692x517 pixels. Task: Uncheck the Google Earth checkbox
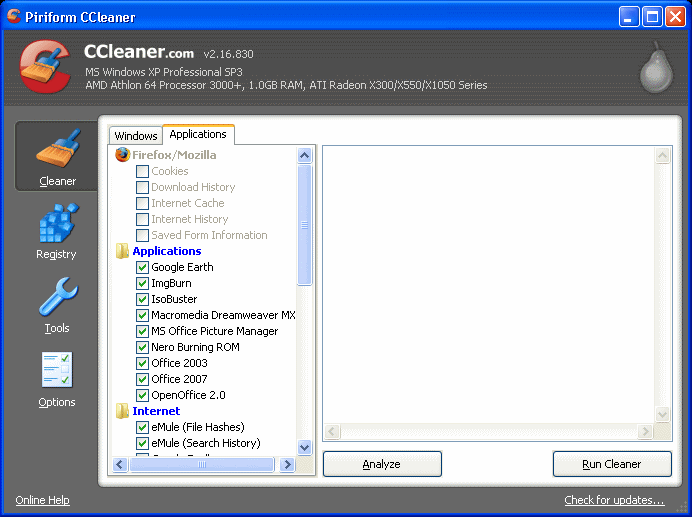point(142,268)
